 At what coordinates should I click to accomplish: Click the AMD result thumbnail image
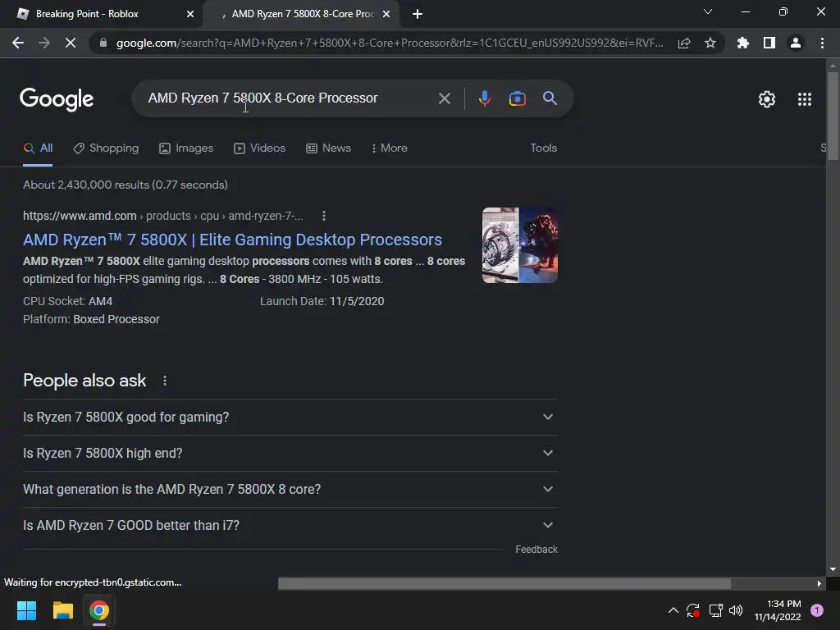click(x=519, y=245)
